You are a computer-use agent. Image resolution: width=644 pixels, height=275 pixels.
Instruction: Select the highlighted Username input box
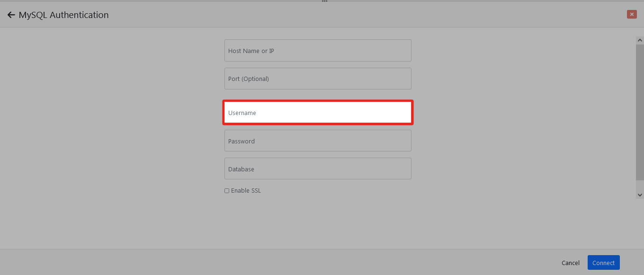pos(318,113)
